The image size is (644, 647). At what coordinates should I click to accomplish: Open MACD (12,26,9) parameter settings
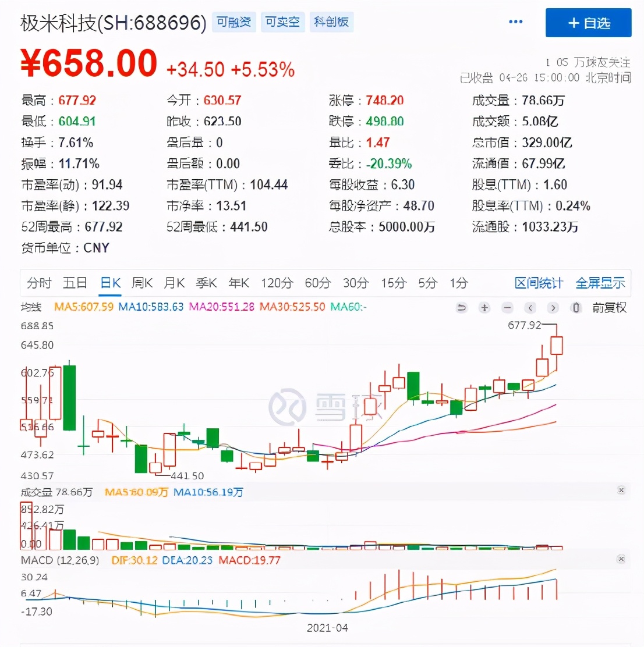pyautogui.click(x=60, y=560)
